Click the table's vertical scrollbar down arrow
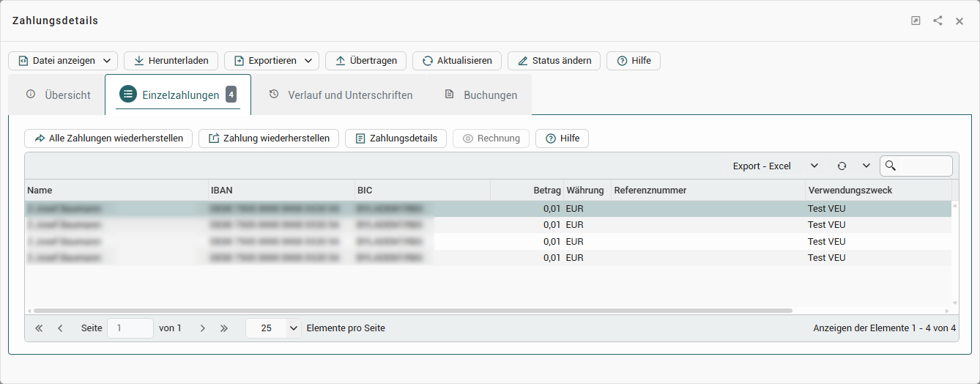 [955, 303]
